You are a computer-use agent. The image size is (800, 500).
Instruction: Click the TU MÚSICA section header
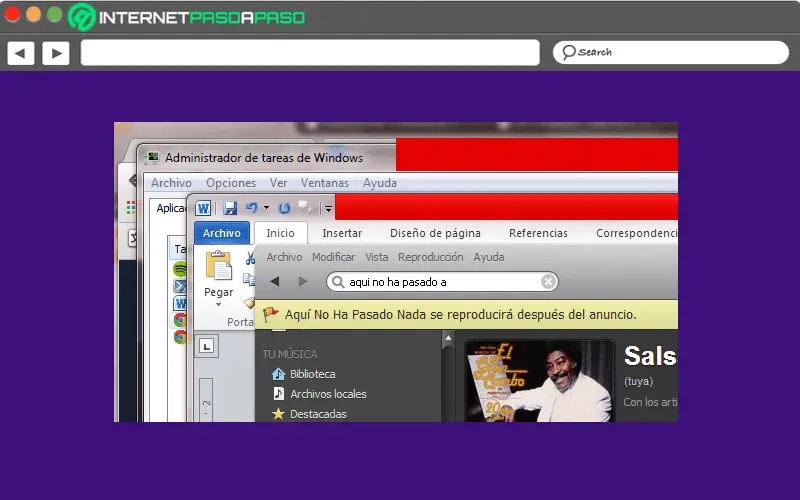pyautogui.click(x=290, y=354)
